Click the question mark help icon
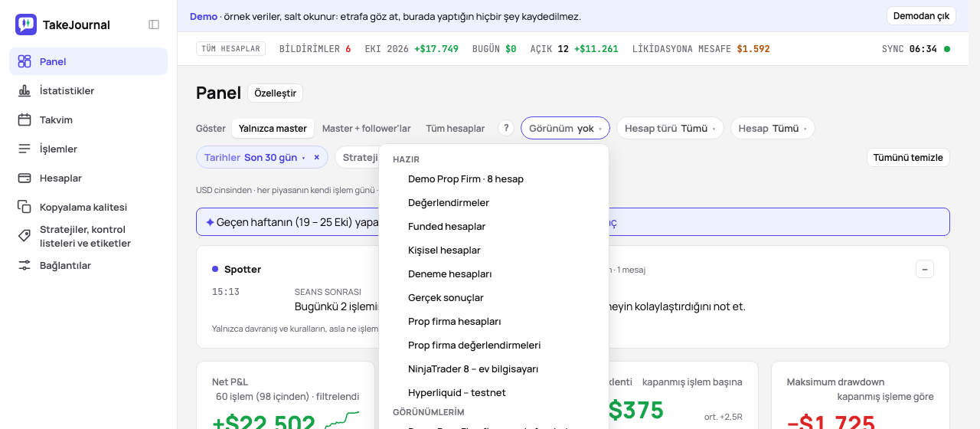The width and height of the screenshot is (980, 429). tap(505, 128)
